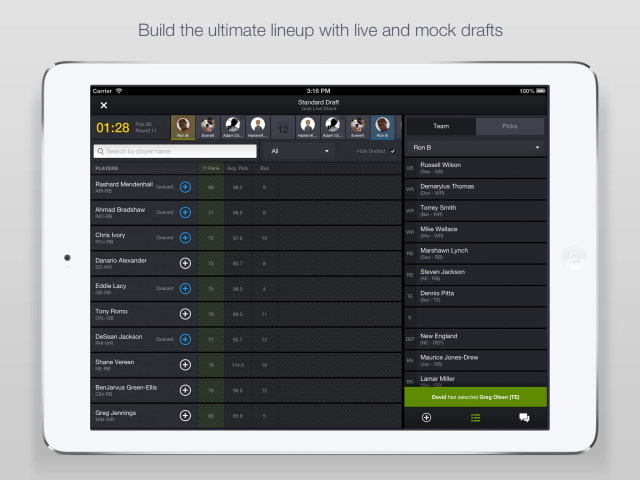Open Russell Wilson roster entry

pyautogui.click(x=476, y=168)
